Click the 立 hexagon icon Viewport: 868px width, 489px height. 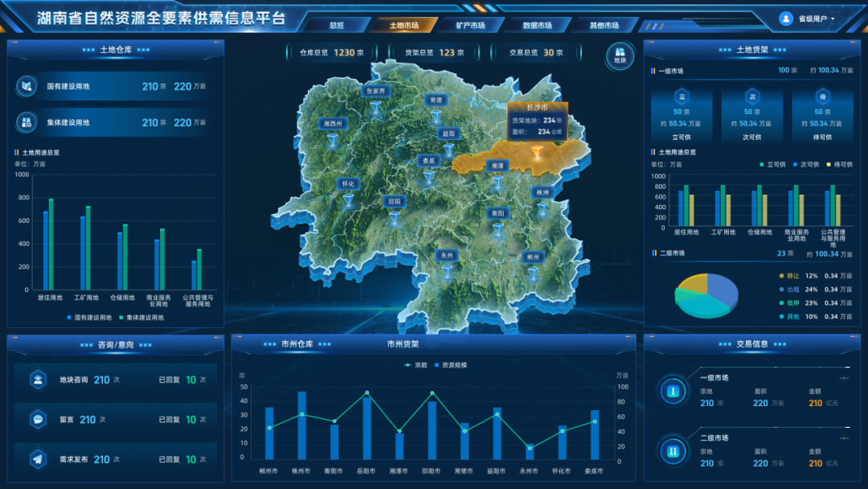click(x=682, y=97)
